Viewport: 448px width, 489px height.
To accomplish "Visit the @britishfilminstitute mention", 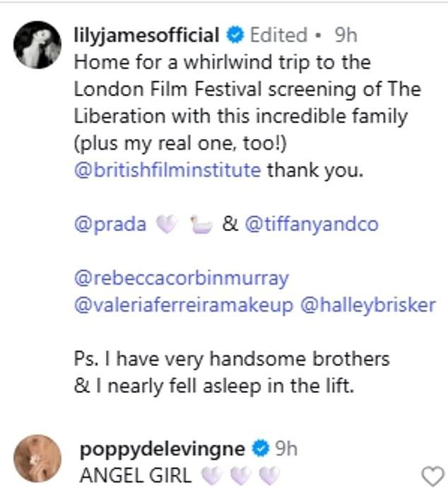I will point(167,170).
